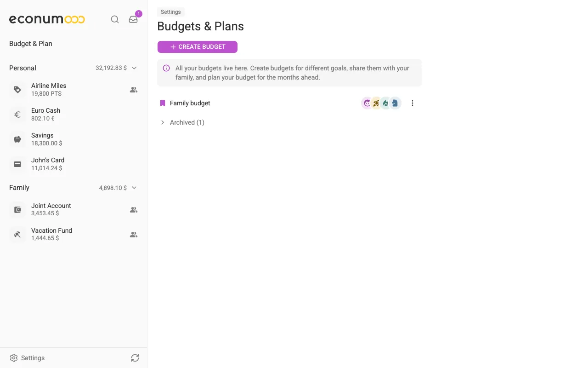
Task: Click the fourth blue member avatar
Action: tap(395, 103)
